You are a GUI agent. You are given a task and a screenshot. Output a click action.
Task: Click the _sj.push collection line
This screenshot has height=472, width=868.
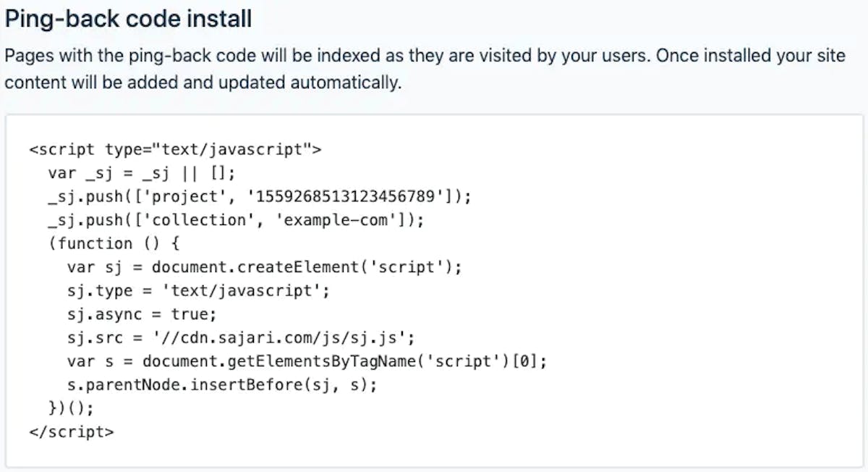[x=236, y=219]
